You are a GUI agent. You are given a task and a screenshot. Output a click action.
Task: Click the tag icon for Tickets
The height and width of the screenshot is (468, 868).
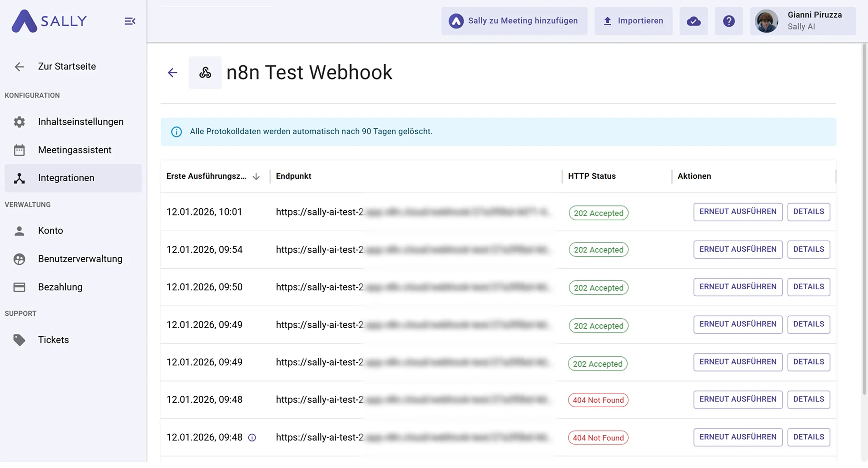click(19, 340)
